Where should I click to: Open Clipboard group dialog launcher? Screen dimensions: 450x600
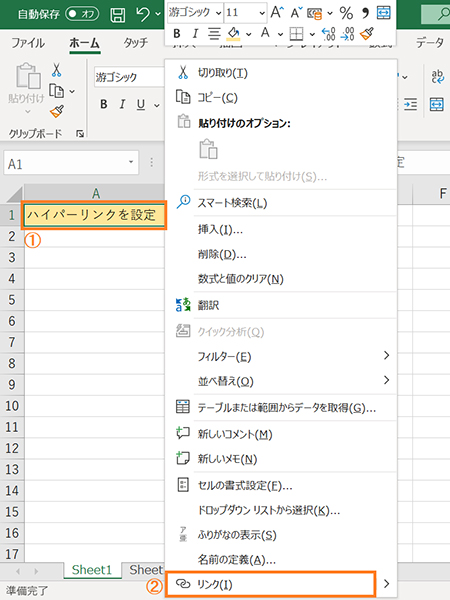coord(80,134)
